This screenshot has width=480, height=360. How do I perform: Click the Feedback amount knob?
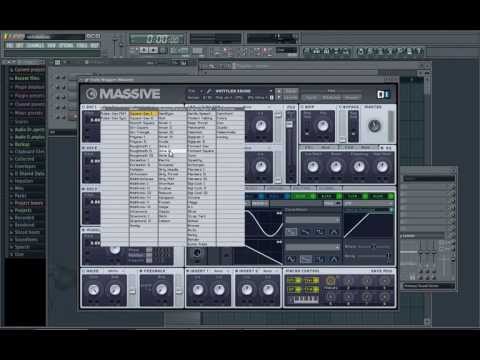[161, 289]
